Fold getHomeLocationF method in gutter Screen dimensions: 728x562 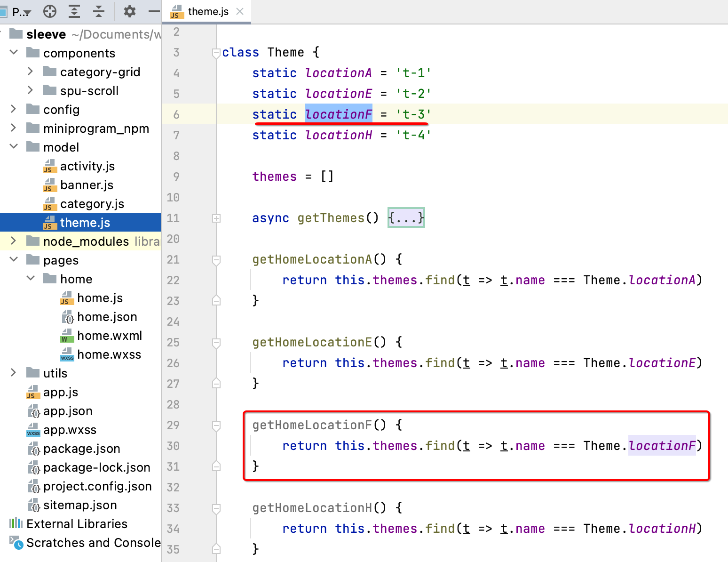tap(216, 426)
